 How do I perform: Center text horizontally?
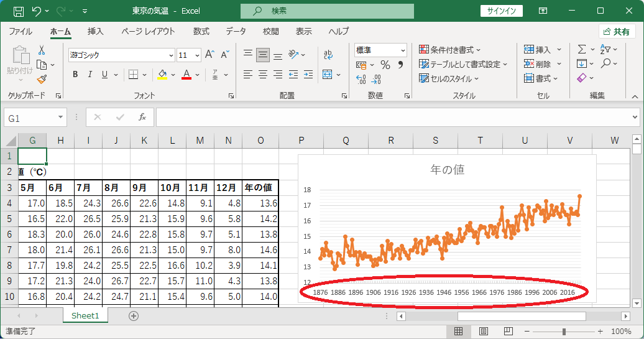263,75
